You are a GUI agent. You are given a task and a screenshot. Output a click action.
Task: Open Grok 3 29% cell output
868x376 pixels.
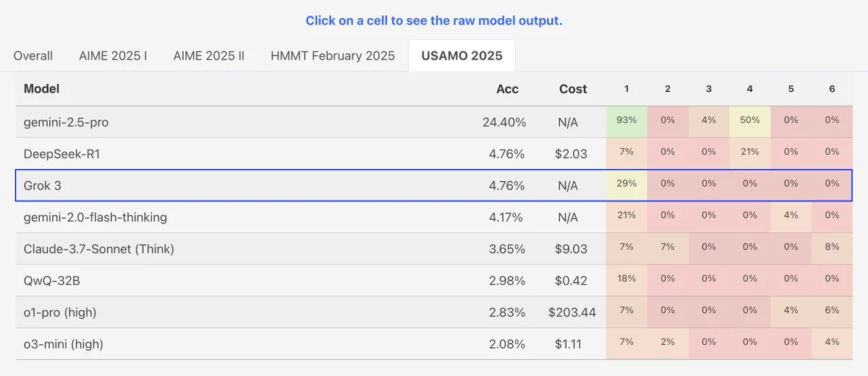pos(626,185)
